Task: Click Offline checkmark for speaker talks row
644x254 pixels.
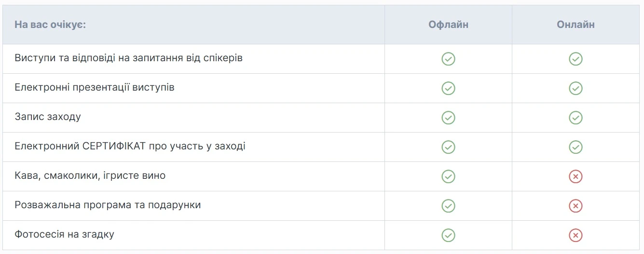Action: [x=448, y=59]
